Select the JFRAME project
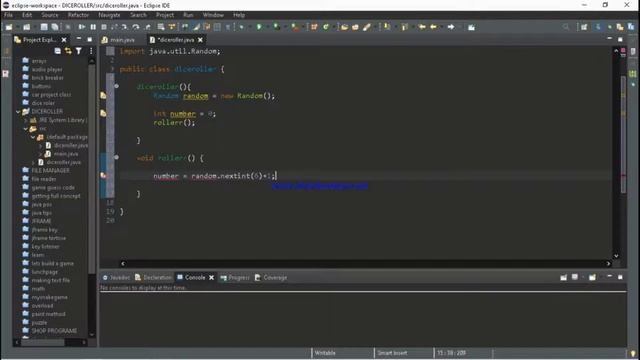Viewport: 640px width, 360px height. pos(41,221)
